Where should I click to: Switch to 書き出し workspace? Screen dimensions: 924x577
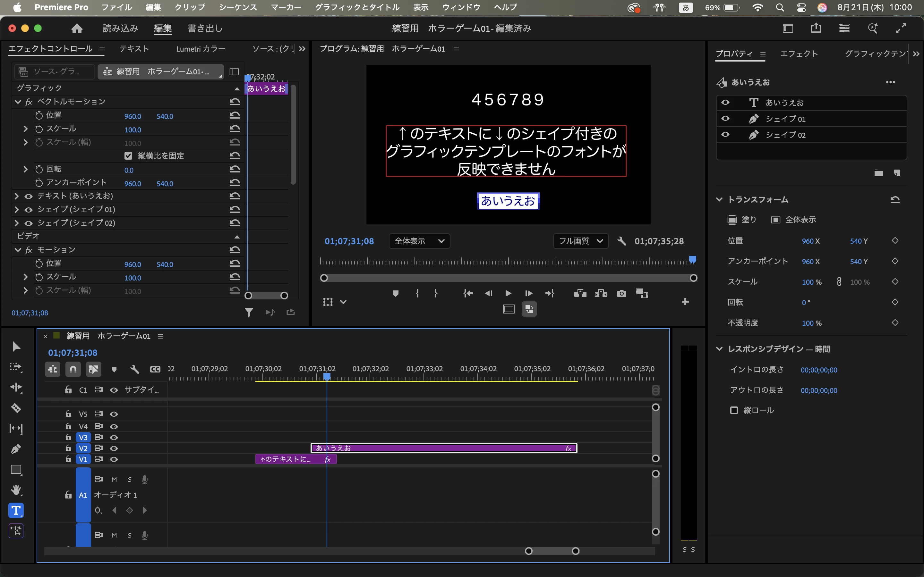tap(205, 28)
